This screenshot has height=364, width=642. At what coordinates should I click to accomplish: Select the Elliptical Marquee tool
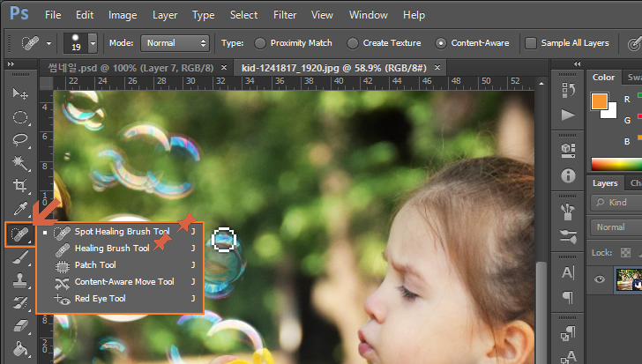(x=20, y=117)
